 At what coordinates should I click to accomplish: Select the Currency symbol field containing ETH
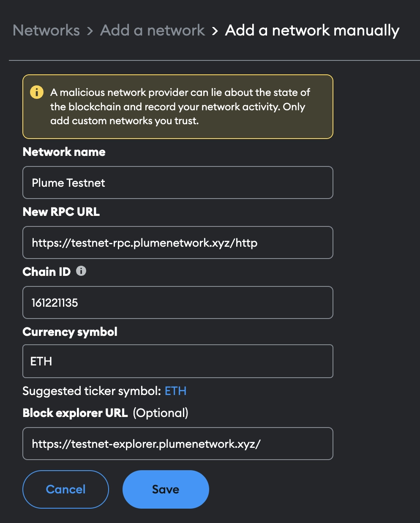coord(177,361)
